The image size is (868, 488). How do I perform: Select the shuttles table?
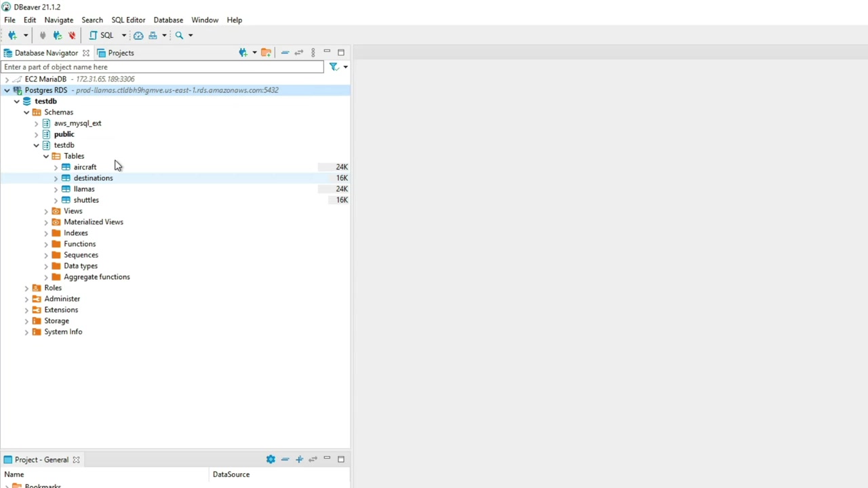(x=86, y=200)
